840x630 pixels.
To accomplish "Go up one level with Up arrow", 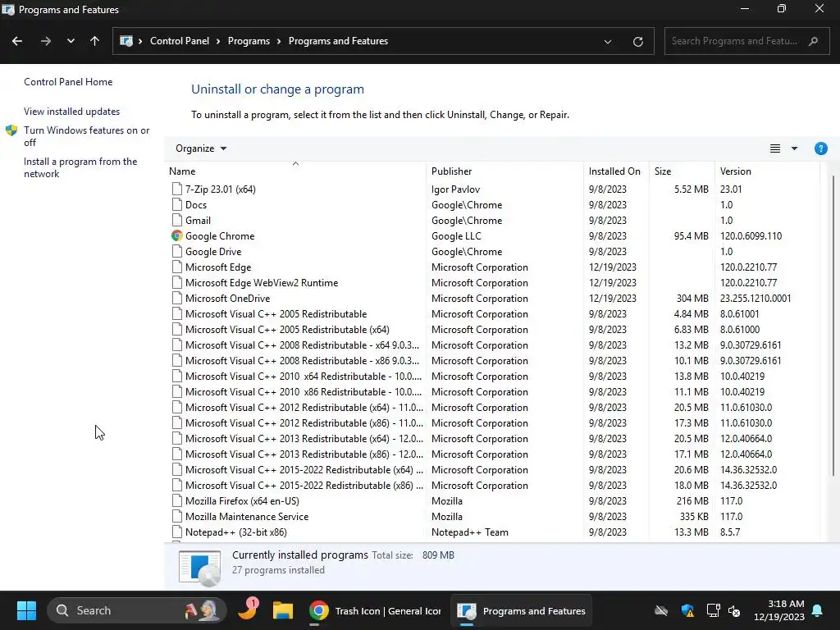I will (95, 41).
